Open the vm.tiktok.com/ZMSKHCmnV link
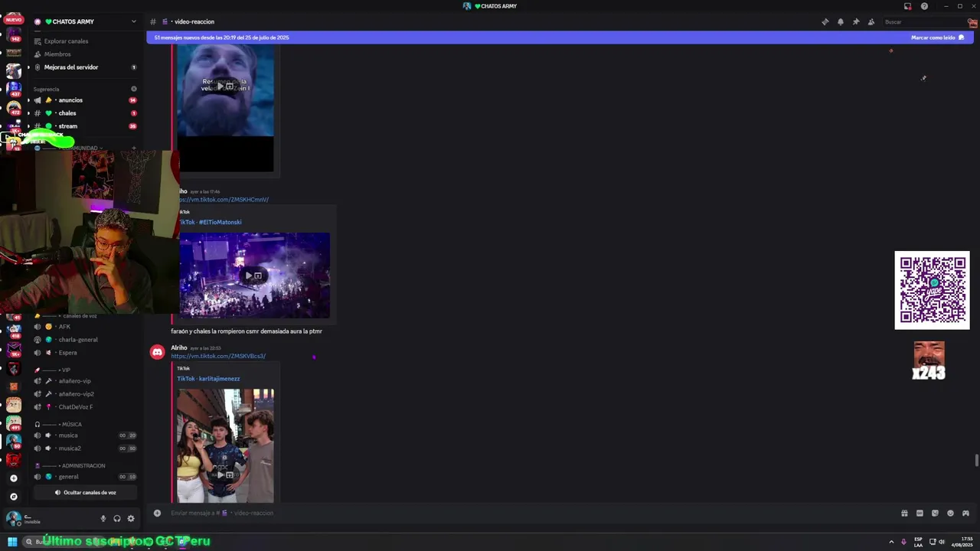This screenshot has height=551, width=980. [x=224, y=200]
